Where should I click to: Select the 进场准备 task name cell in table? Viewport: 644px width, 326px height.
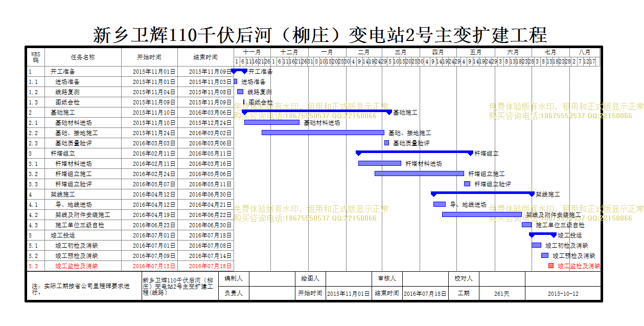(x=83, y=82)
